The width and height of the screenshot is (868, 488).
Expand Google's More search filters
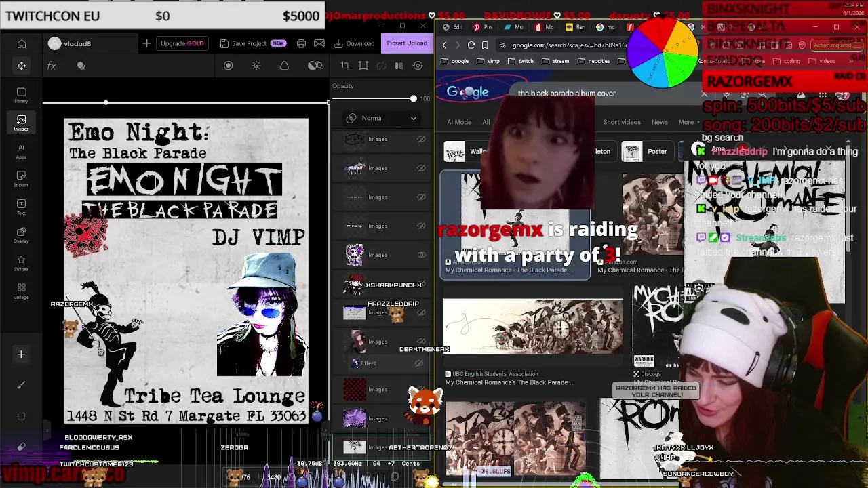690,122
